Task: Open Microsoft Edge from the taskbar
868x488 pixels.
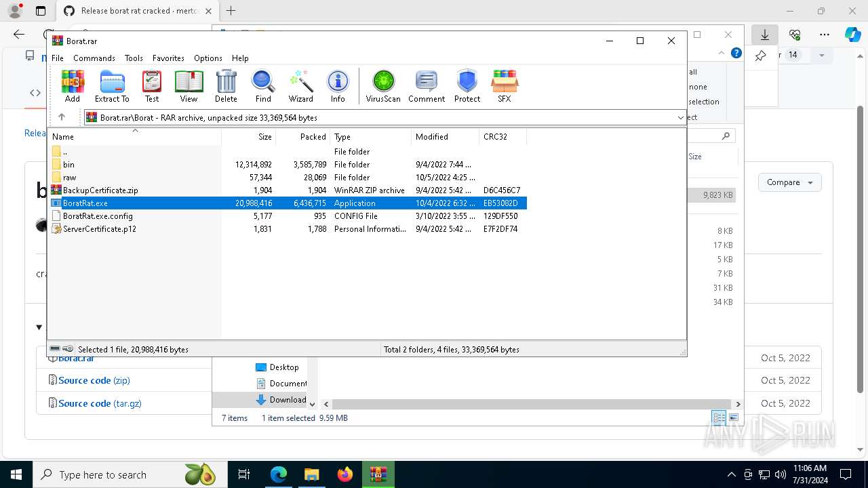Action: [x=279, y=474]
